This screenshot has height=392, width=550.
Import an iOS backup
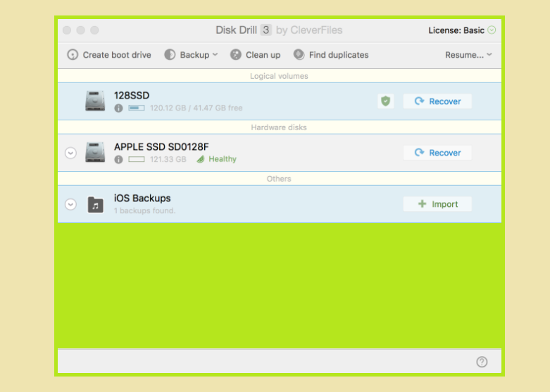pos(437,204)
